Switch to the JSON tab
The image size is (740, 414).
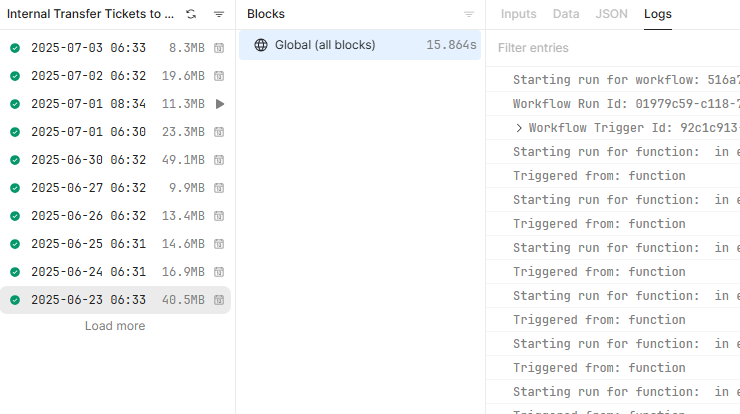point(611,14)
